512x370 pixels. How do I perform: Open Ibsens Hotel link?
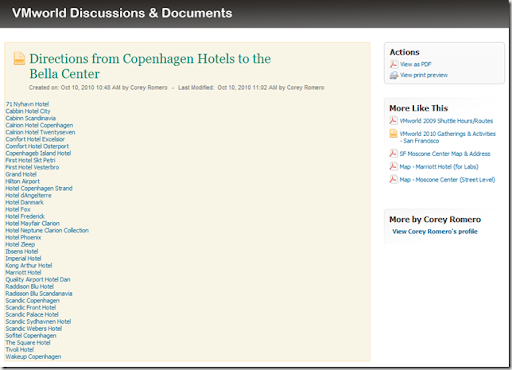pos(22,251)
